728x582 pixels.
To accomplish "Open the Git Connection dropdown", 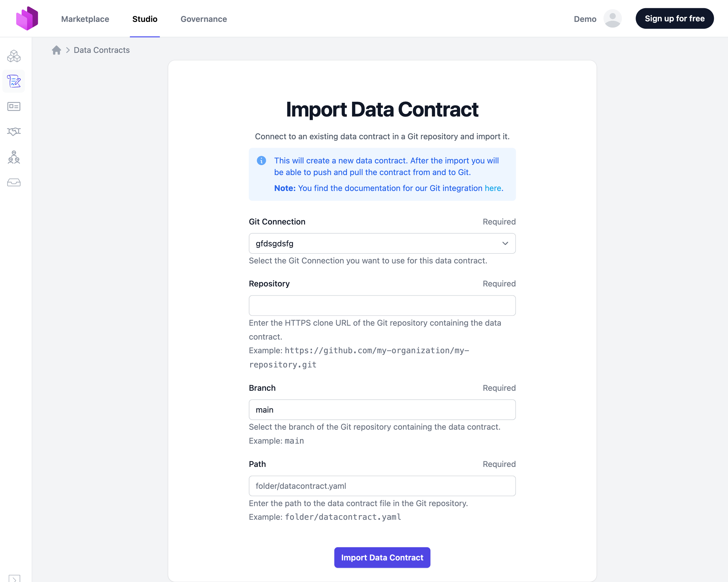I will (382, 243).
